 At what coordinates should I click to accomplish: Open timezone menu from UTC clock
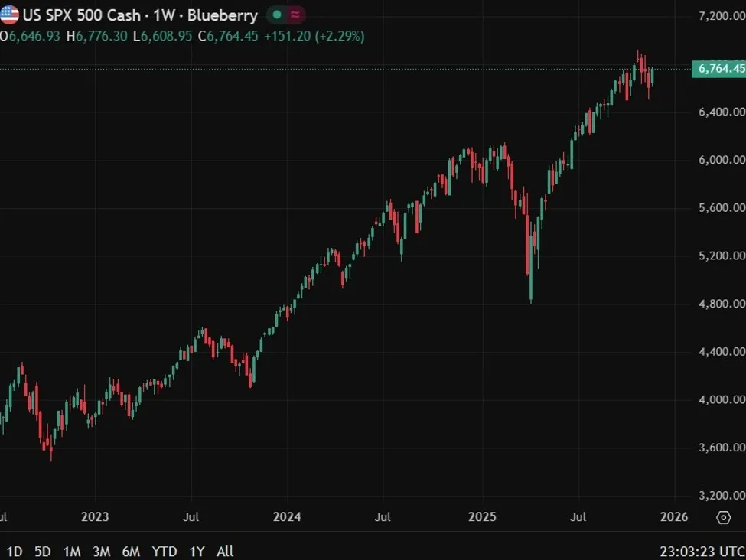[x=702, y=551]
